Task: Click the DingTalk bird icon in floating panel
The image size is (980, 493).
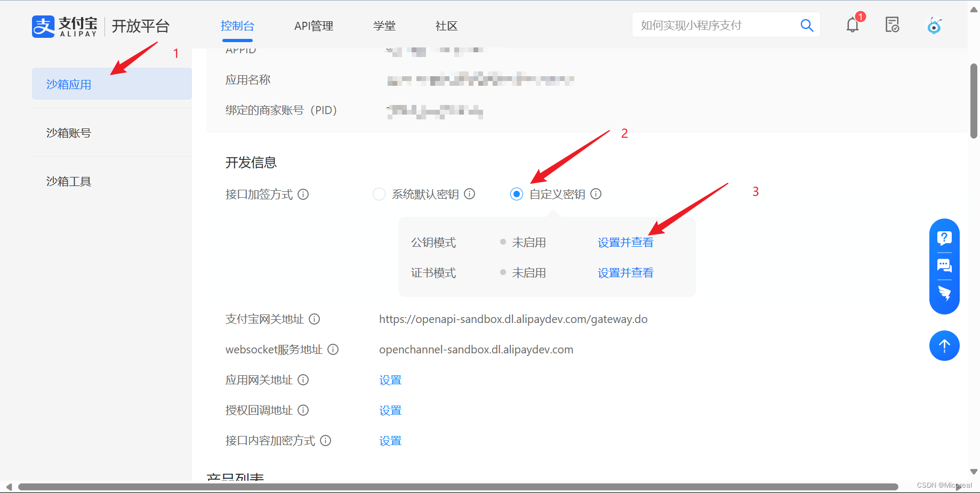Action: [944, 293]
